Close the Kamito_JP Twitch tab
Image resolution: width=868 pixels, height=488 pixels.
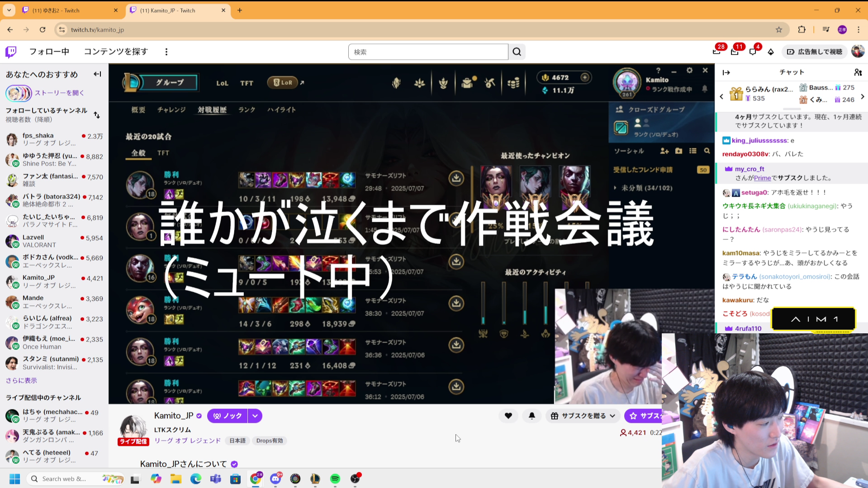[x=223, y=10]
